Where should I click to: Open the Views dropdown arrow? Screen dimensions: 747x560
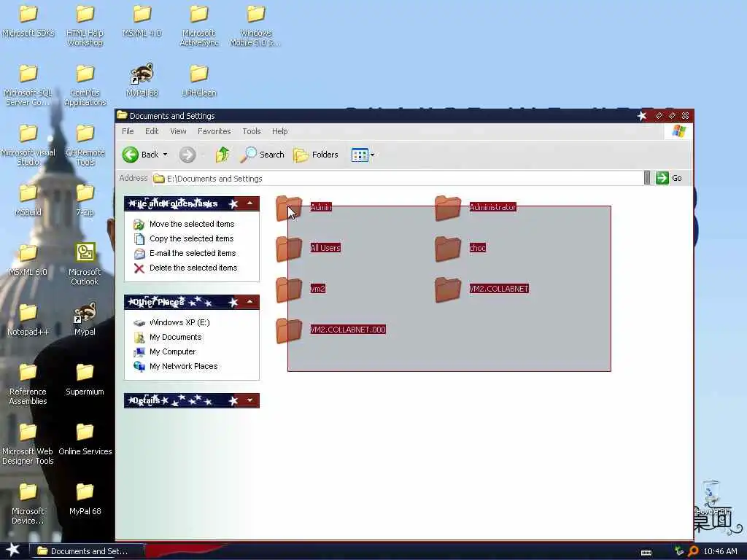(x=373, y=155)
